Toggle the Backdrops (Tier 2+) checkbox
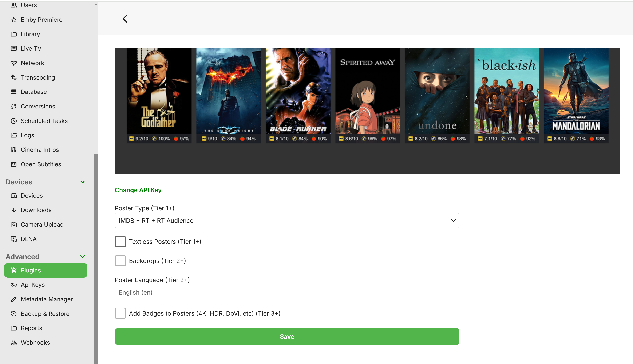 pyautogui.click(x=120, y=261)
